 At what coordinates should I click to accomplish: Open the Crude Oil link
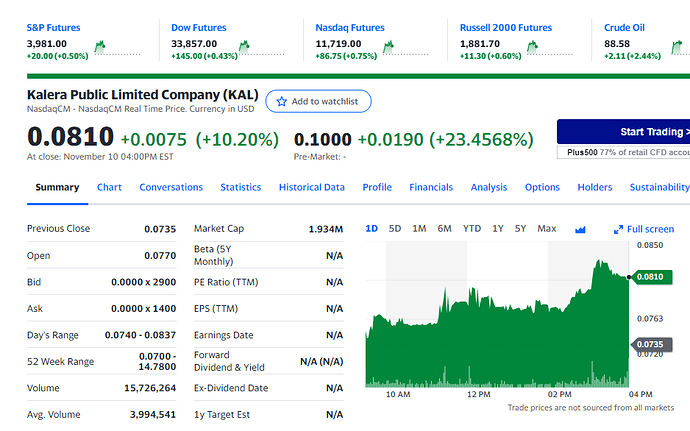point(624,28)
